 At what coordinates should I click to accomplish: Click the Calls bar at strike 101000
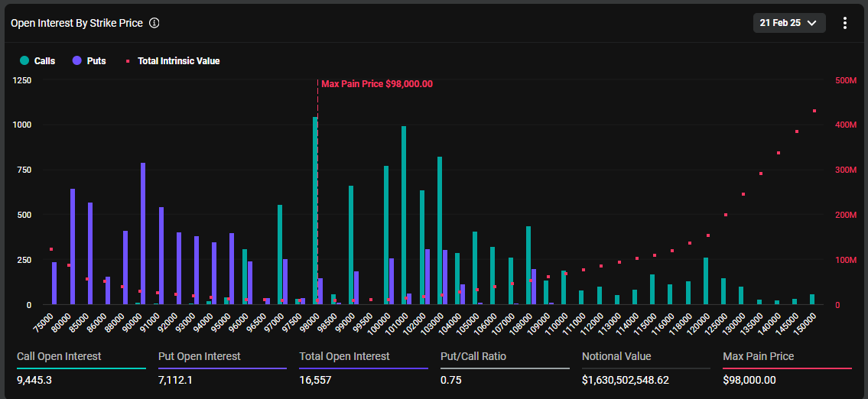404,216
